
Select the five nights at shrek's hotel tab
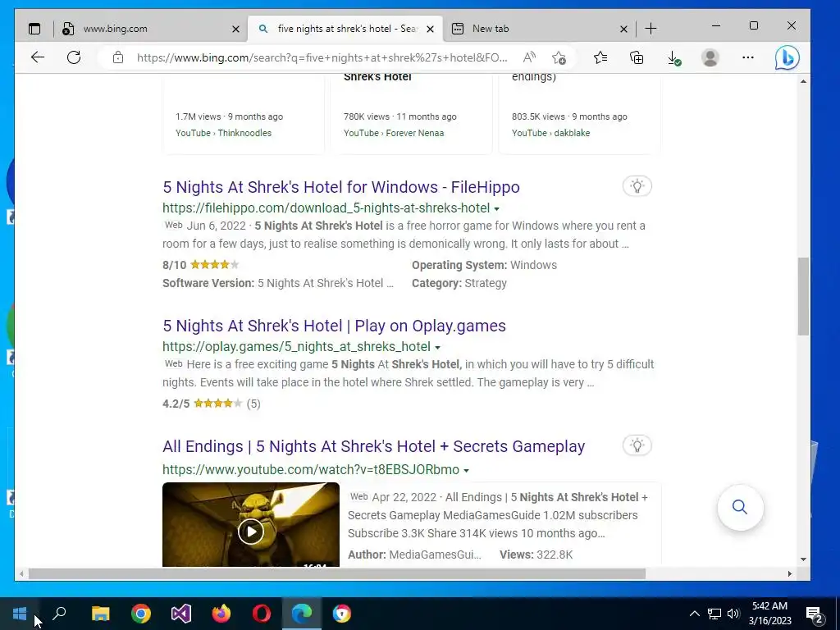[x=345, y=29]
